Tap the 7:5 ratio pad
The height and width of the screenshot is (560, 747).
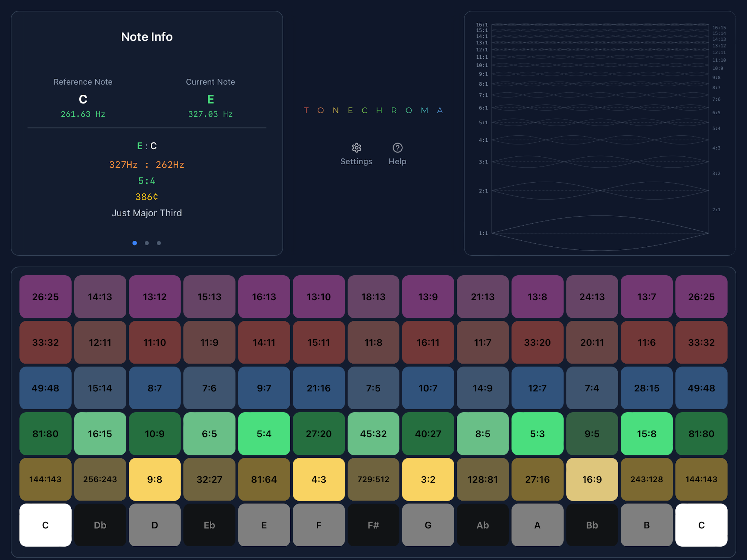click(x=373, y=388)
